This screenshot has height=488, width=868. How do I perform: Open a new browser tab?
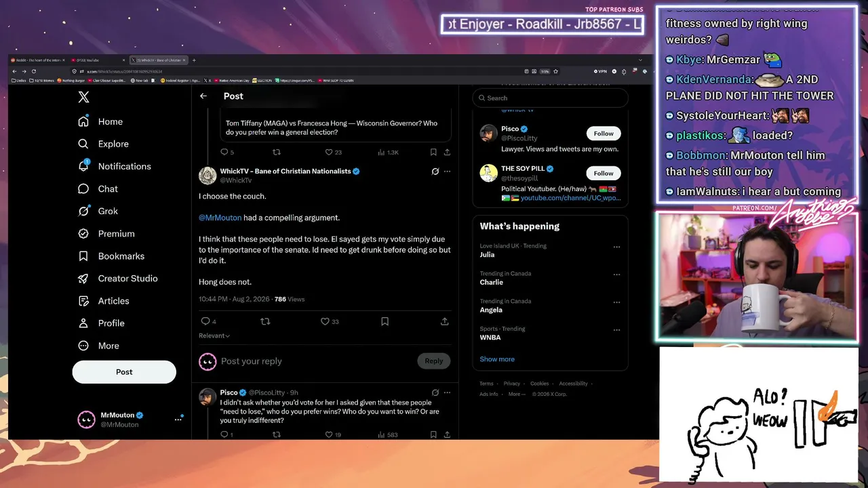(194, 60)
